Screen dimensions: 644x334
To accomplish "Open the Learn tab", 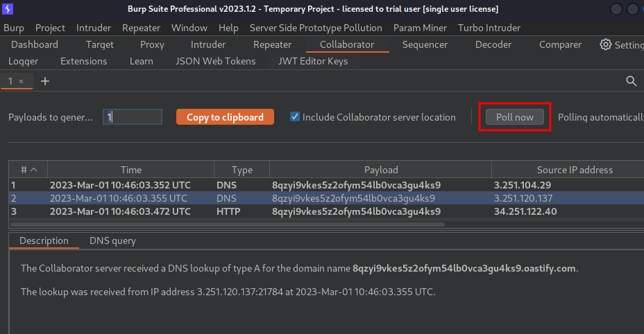I will click(142, 61).
